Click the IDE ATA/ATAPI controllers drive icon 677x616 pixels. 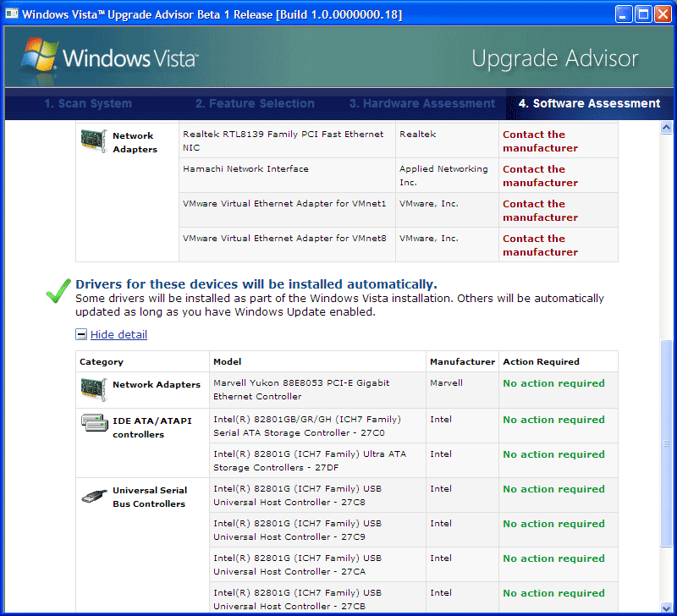pyautogui.click(x=94, y=422)
